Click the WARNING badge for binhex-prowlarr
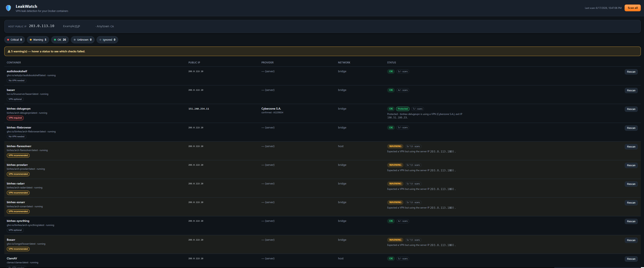Image resolution: width=644 pixels, height=268 pixels. [x=395, y=165]
